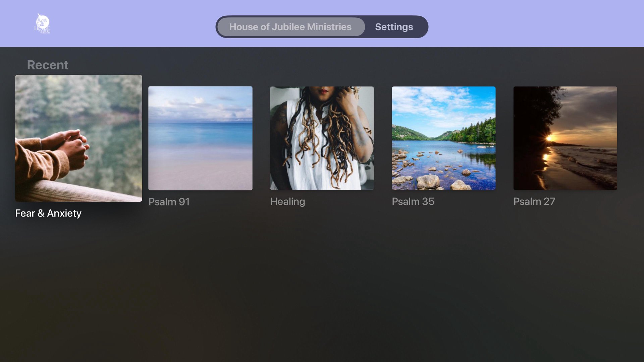Viewport: 644px width, 362px height.
Task: Click the House of Jubilee logo icon
Action: (x=42, y=24)
